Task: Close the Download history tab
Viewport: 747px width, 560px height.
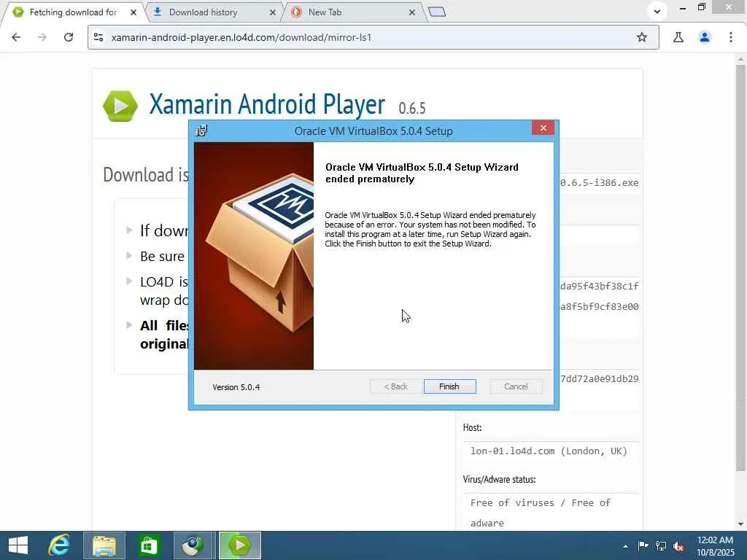Action: (273, 12)
